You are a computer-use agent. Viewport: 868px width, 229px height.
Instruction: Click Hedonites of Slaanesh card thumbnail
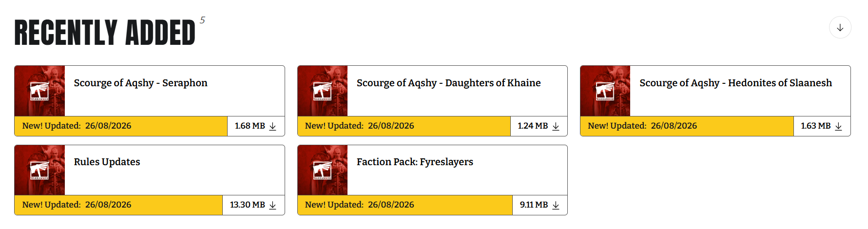tap(605, 91)
